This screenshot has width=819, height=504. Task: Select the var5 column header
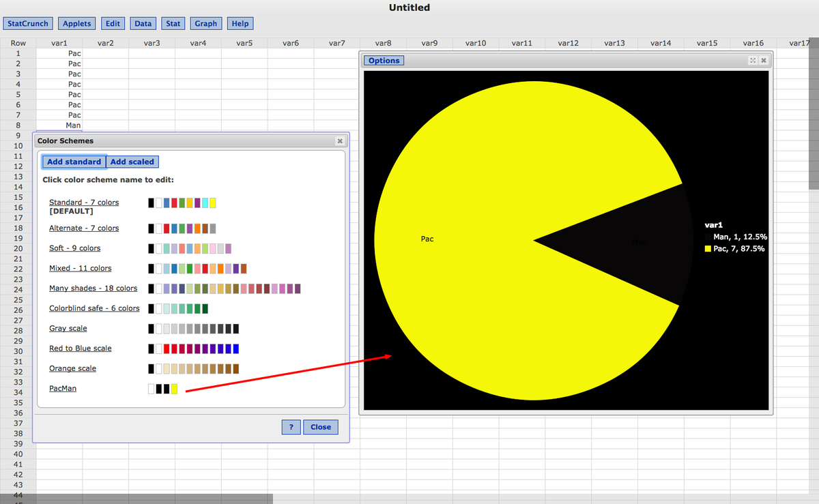[x=244, y=43]
